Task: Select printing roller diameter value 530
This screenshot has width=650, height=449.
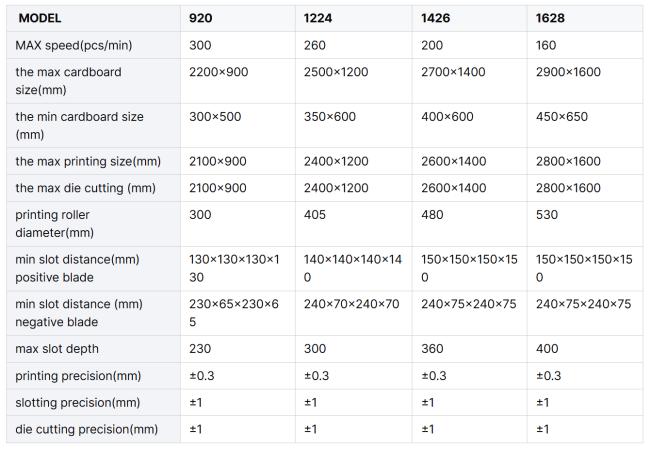Action: coord(547,215)
